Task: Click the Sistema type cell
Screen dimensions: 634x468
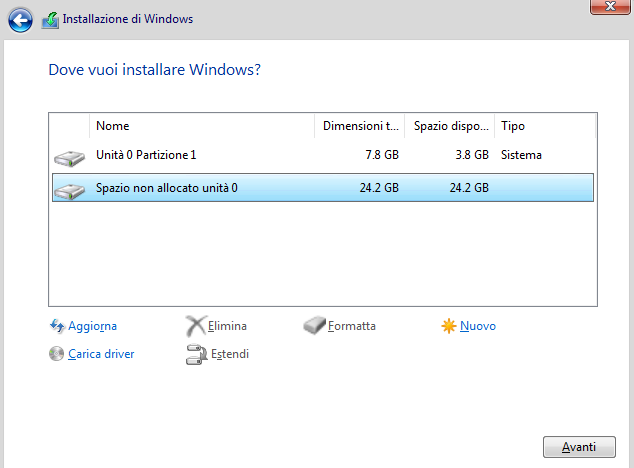Action: pyautogui.click(x=521, y=155)
